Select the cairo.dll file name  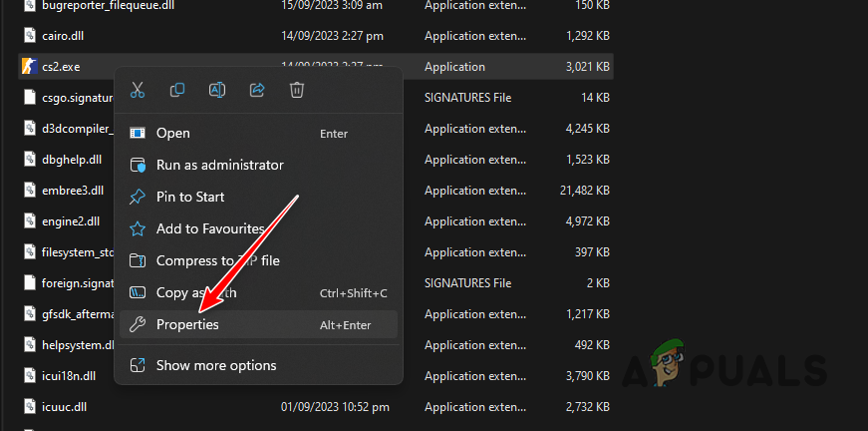tap(63, 36)
